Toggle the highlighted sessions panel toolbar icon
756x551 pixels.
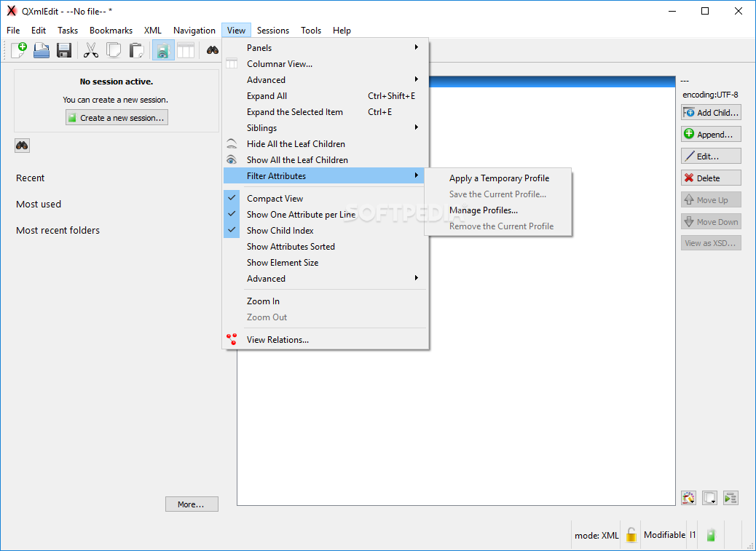pos(163,50)
